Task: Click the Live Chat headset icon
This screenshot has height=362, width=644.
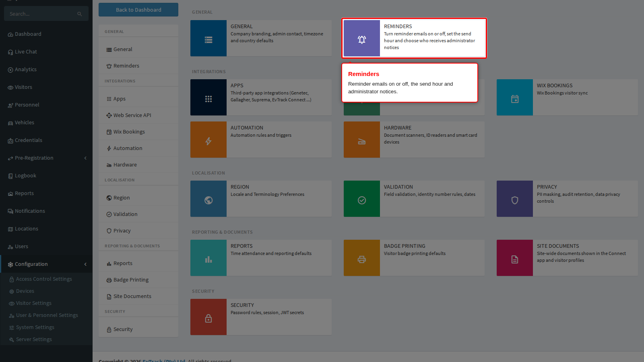Action: (x=10, y=52)
